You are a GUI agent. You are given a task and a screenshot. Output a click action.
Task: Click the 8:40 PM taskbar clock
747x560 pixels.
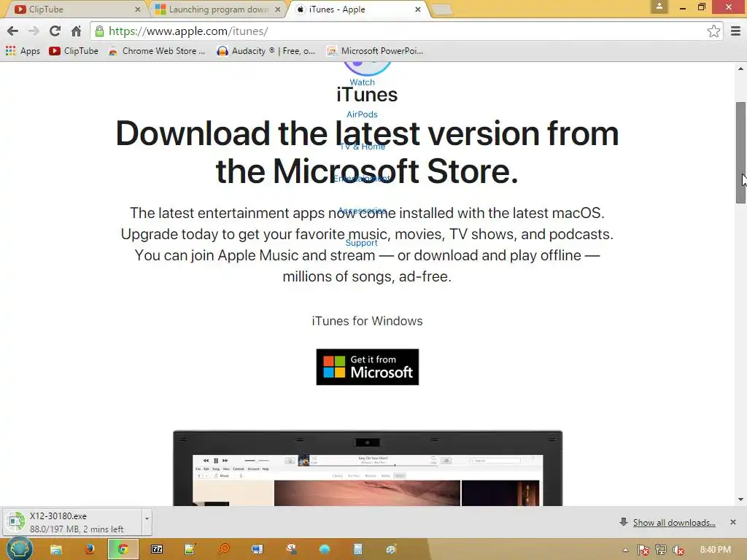click(x=715, y=550)
